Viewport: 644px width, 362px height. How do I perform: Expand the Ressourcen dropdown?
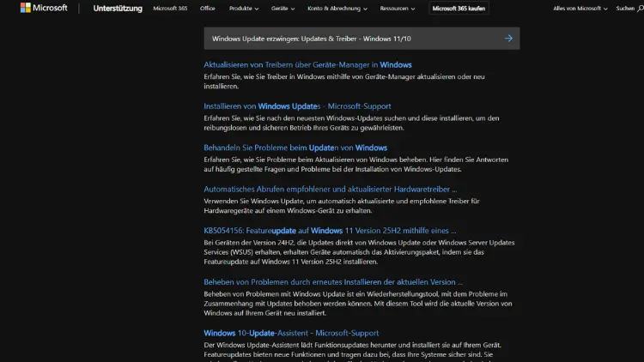398,9
